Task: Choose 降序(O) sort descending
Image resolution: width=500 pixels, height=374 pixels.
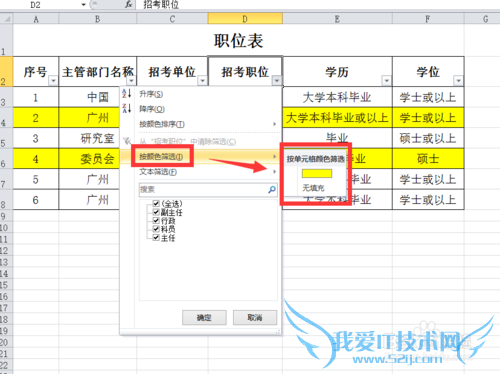Action: (x=200, y=109)
